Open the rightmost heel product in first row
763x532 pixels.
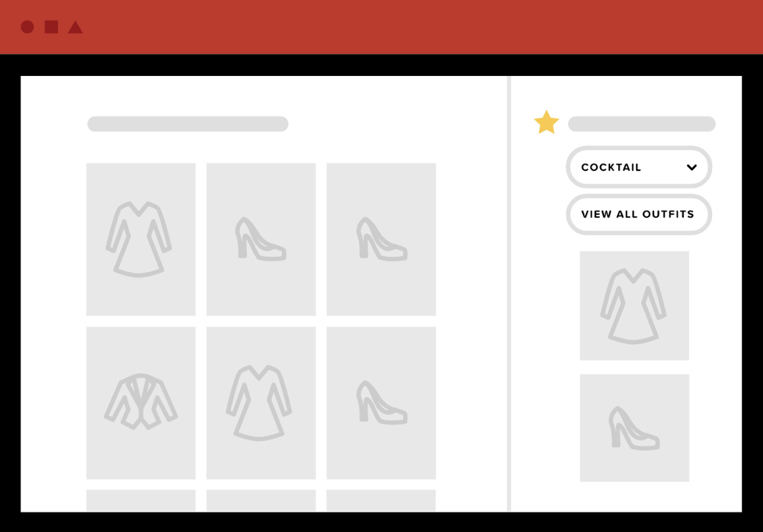(x=381, y=239)
